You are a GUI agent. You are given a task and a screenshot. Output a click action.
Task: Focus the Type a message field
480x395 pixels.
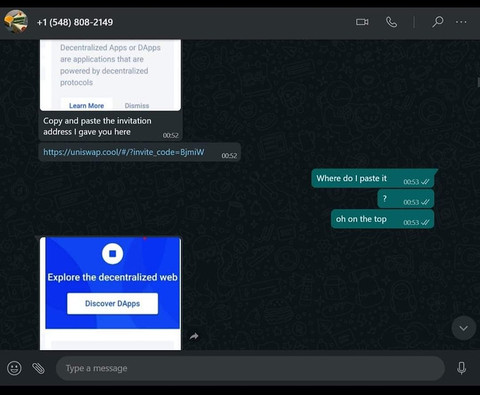click(x=250, y=368)
